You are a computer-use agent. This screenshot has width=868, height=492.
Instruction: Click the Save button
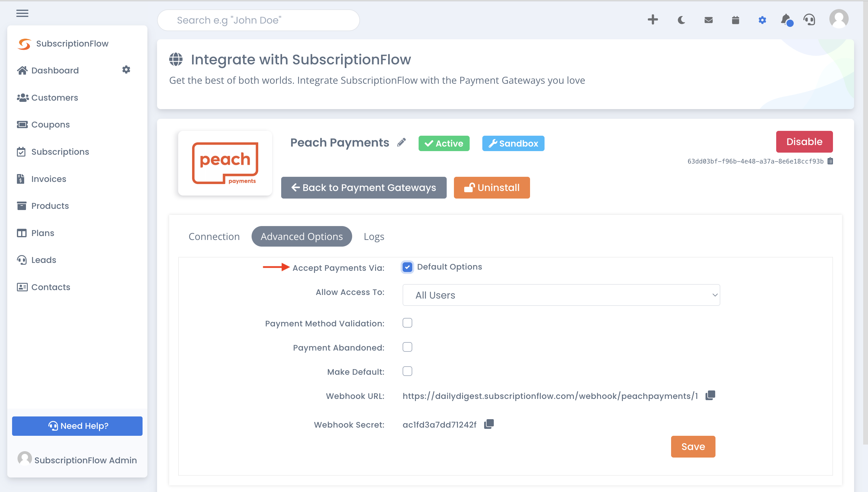click(x=693, y=446)
